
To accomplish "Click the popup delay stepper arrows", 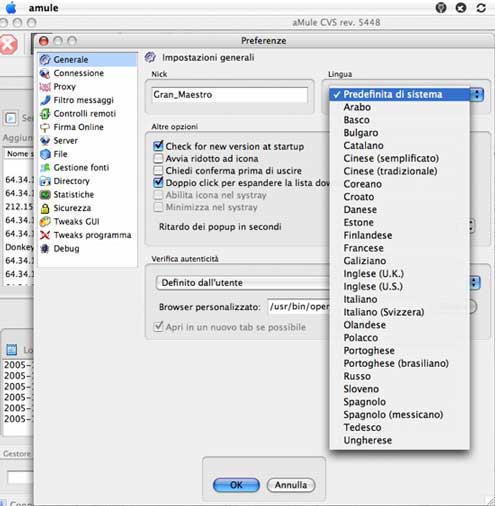I will point(471,226).
